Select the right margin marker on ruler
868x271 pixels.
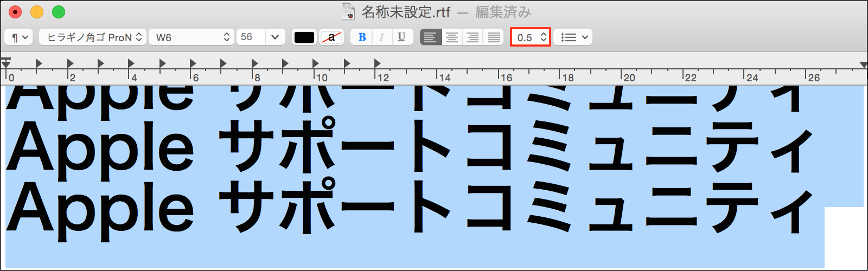[x=864, y=65]
